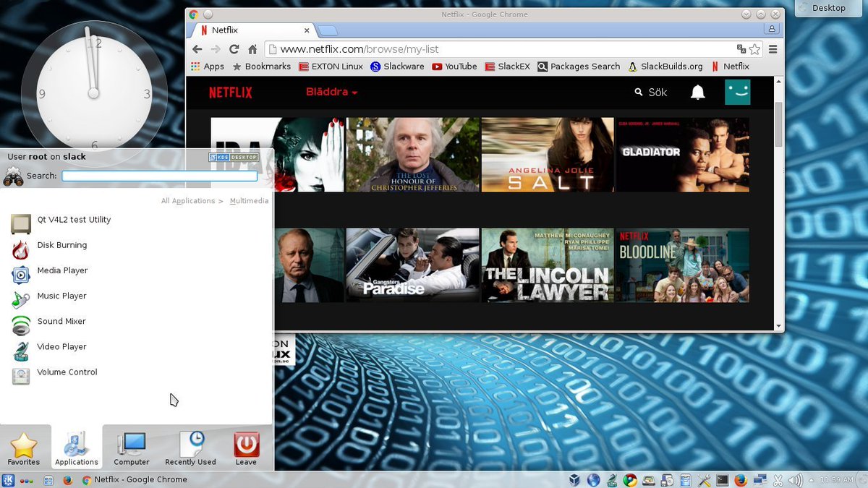
Task: Bookmark this page with star icon
Action: point(755,49)
